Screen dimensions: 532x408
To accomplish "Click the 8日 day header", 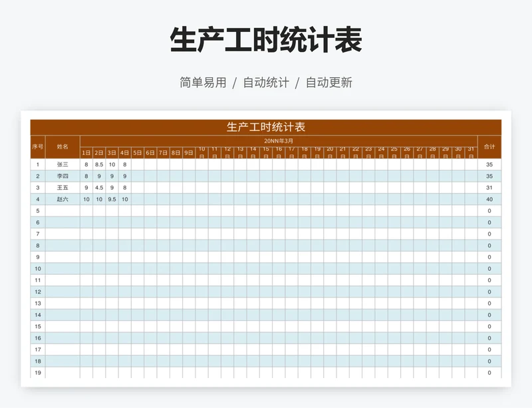I will click(x=176, y=153).
